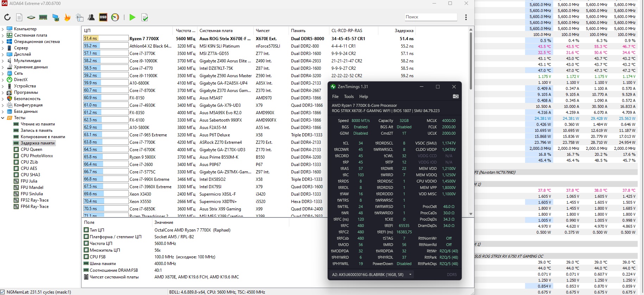644x295 pixels.
Task: Open the FPU Julia benchmark in the tree
Action: pos(29,181)
